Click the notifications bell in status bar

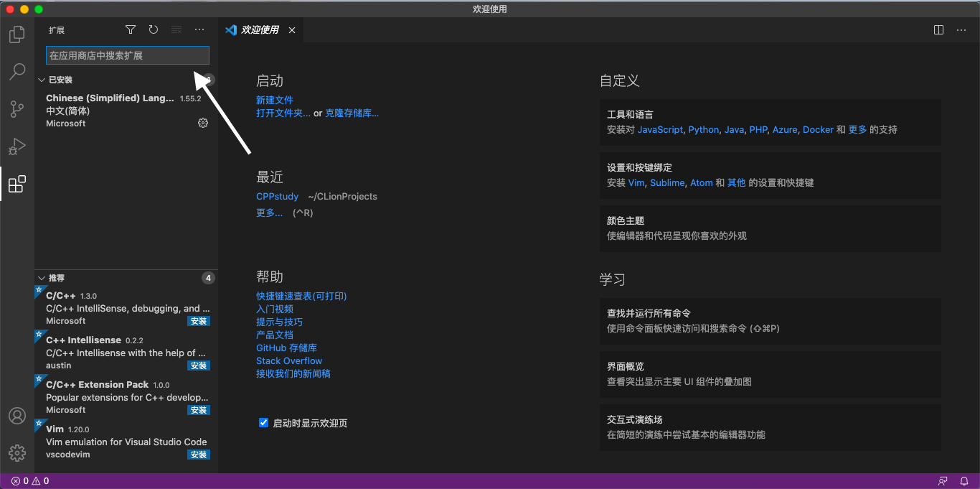pos(964,480)
